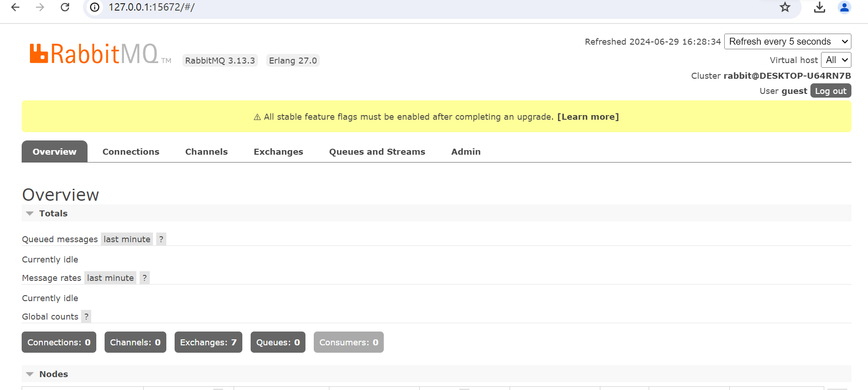Bookmark this page with the star icon
This screenshot has height=390, width=868.
[x=785, y=7]
